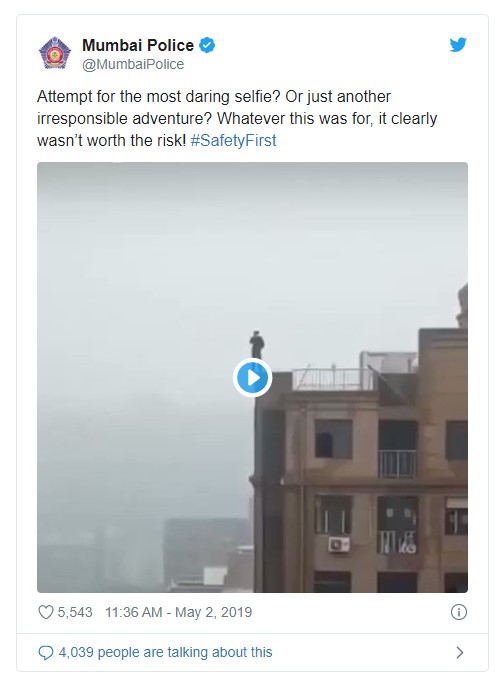Screen dimensions: 500x681
Task: Click the rooftop railing in the video frame
Action: pyautogui.click(x=333, y=379)
